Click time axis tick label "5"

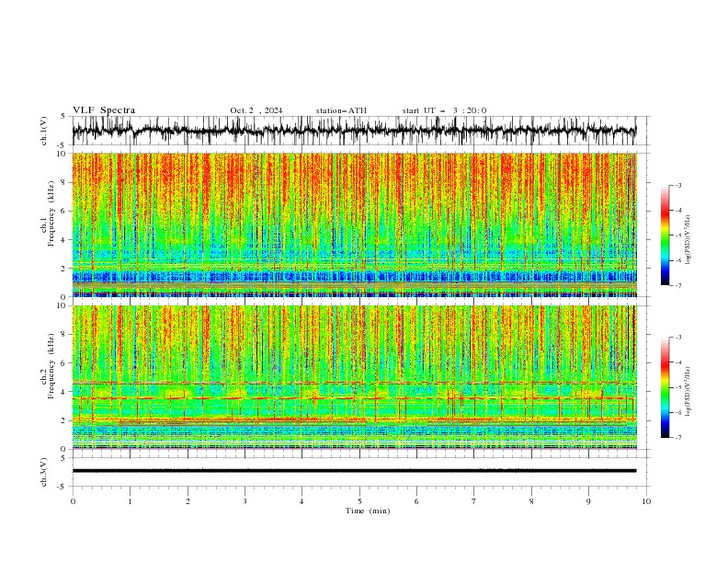[359, 501]
